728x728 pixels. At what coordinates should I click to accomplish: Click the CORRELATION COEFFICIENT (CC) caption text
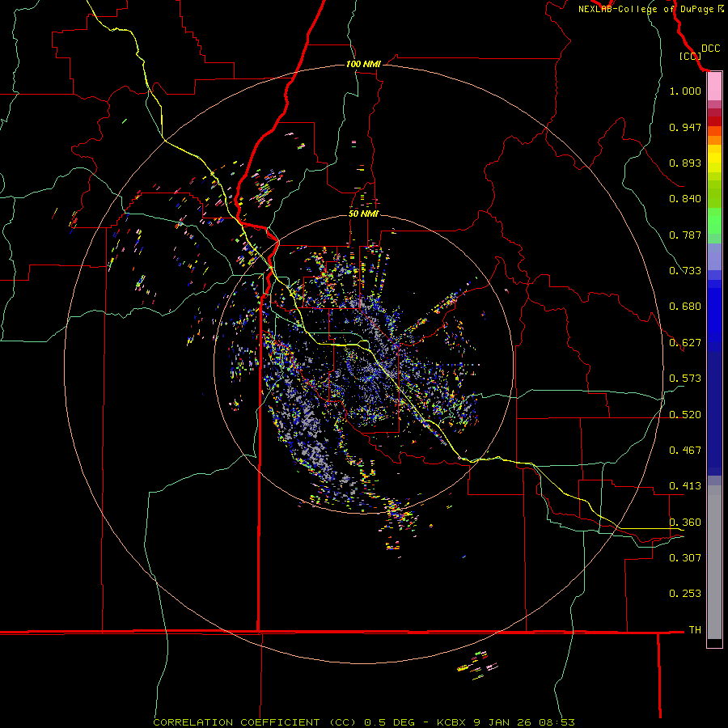tap(255, 722)
